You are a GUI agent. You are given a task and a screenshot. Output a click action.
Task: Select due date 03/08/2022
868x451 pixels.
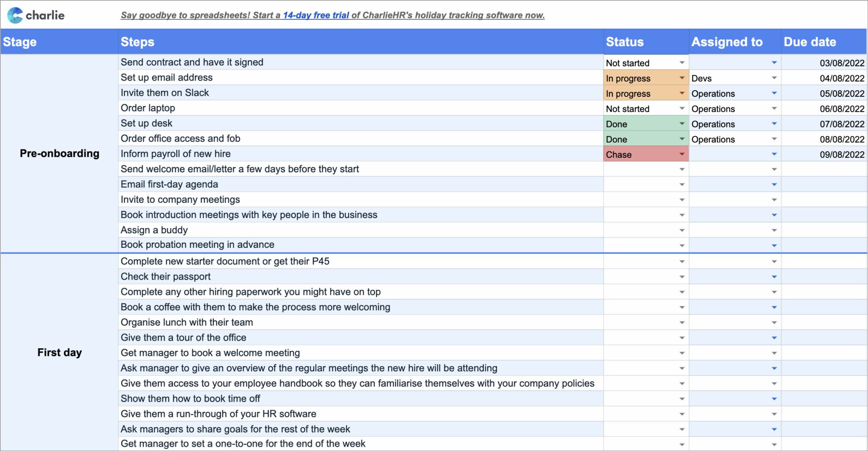point(842,62)
